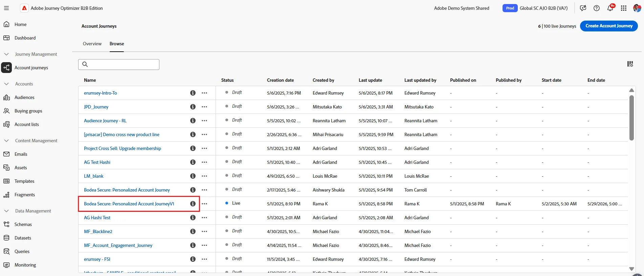
Task: Collapse the Accounts sidebar section
Action: (x=6, y=84)
